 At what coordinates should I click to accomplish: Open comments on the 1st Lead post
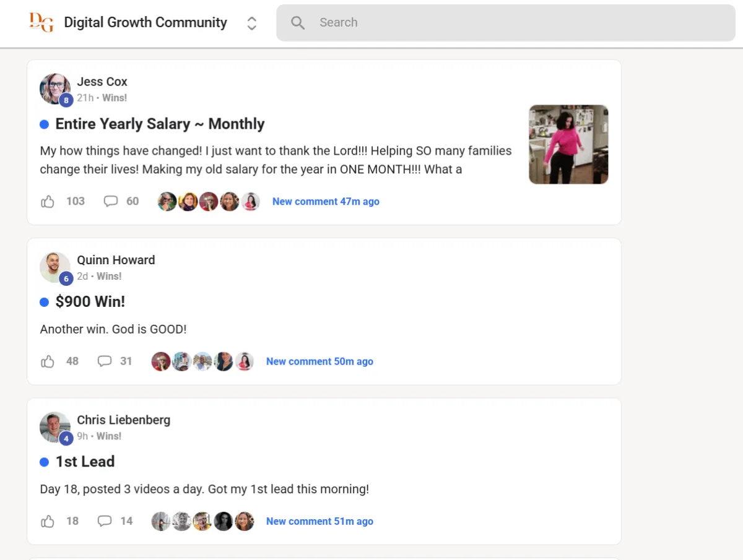[x=105, y=521]
